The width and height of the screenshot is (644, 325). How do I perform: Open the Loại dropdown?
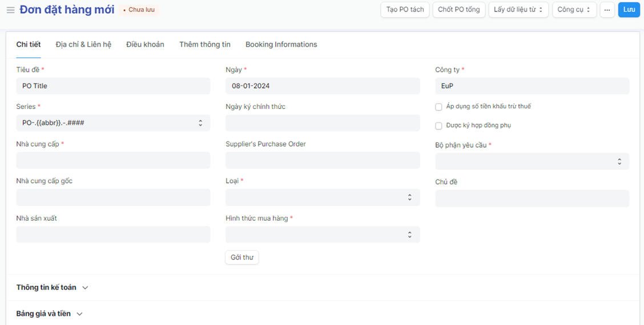(323, 197)
